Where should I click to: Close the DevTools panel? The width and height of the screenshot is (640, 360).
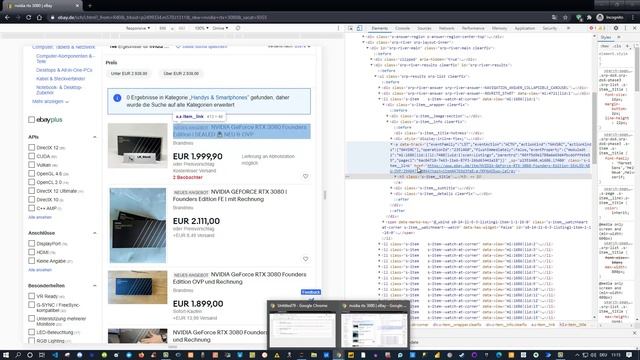point(634,28)
